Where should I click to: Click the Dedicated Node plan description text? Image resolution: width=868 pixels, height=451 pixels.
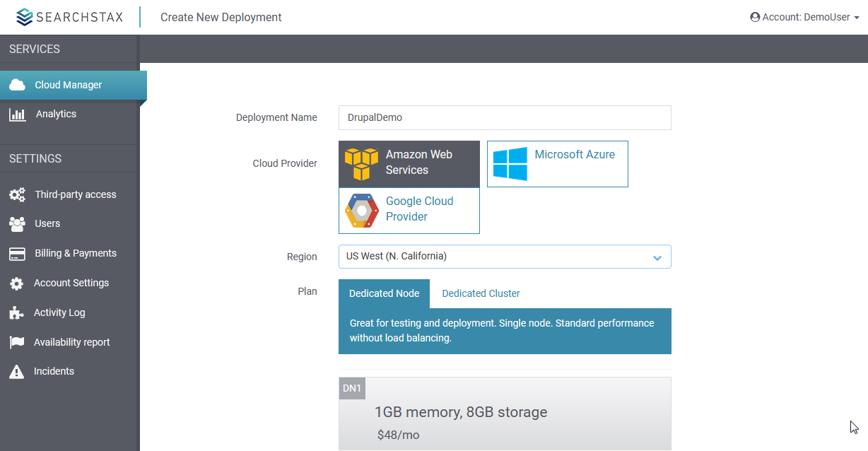click(x=502, y=331)
